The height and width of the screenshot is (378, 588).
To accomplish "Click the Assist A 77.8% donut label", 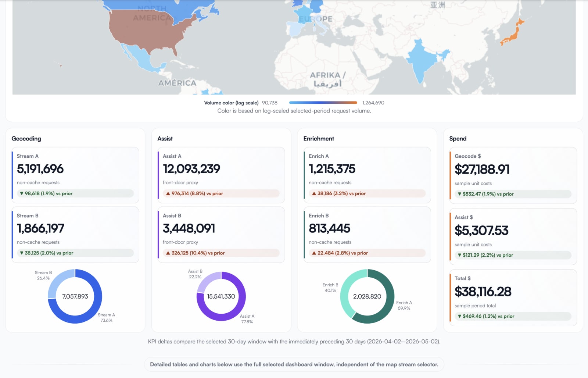I will point(247,319).
